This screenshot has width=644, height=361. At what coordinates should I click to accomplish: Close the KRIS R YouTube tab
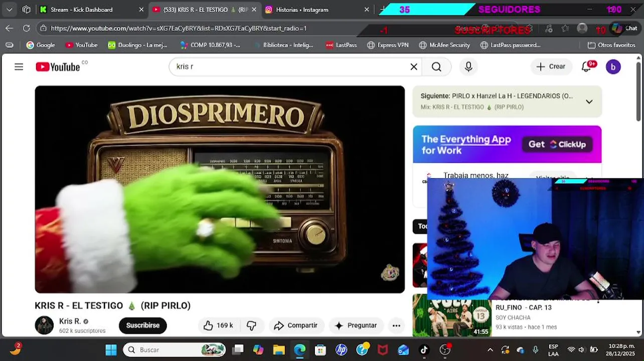[x=254, y=10]
